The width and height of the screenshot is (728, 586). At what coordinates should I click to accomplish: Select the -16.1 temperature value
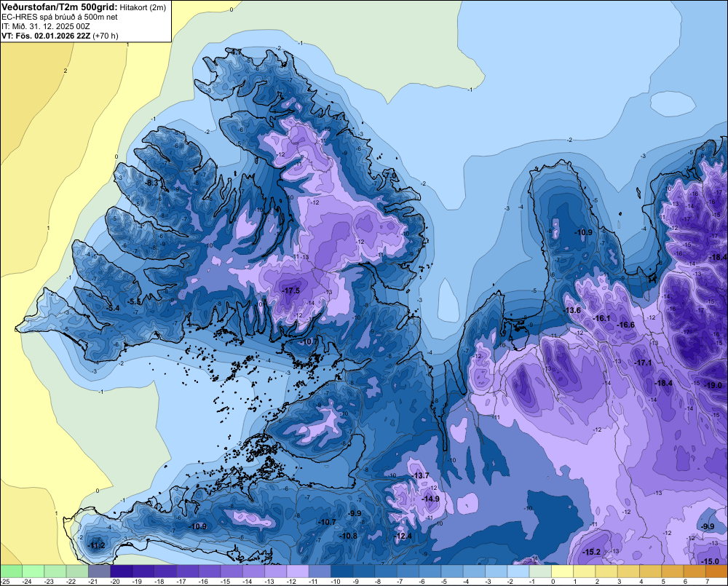pyautogui.click(x=602, y=318)
